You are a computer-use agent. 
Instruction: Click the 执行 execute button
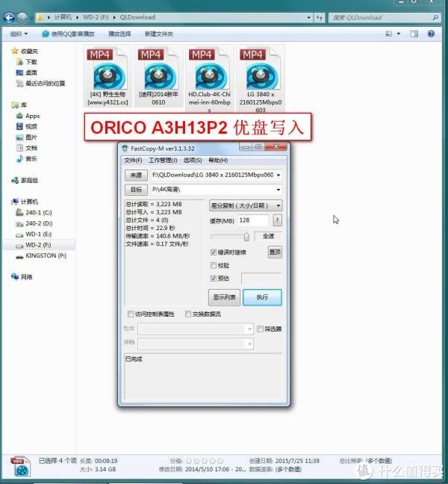click(x=262, y=297)
